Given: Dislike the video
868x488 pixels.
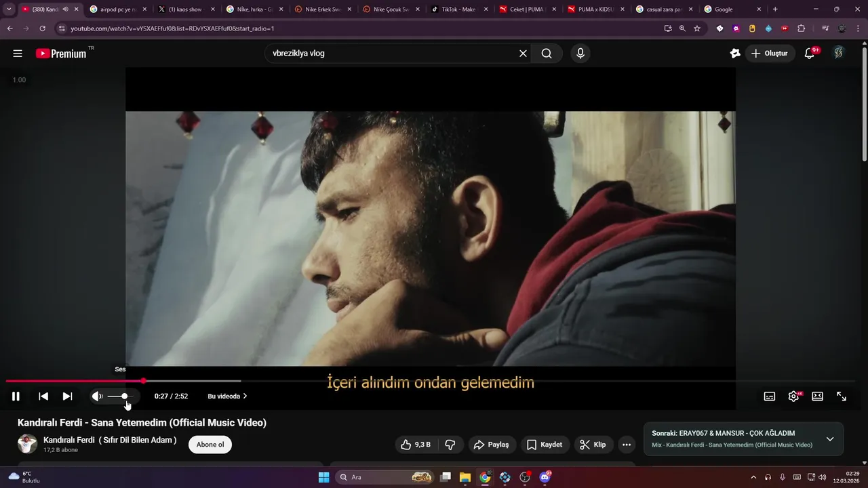Looking at the screenshot, I should [x=450, y=445].
